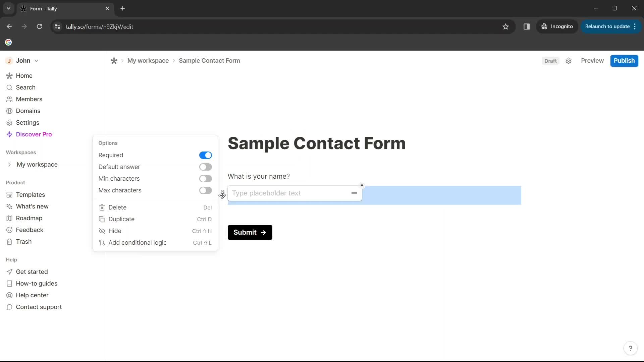This screenshot has height=362, width=644.
Task: Click the Trash icon in sidebar
Action: click(x=9, y=241)
